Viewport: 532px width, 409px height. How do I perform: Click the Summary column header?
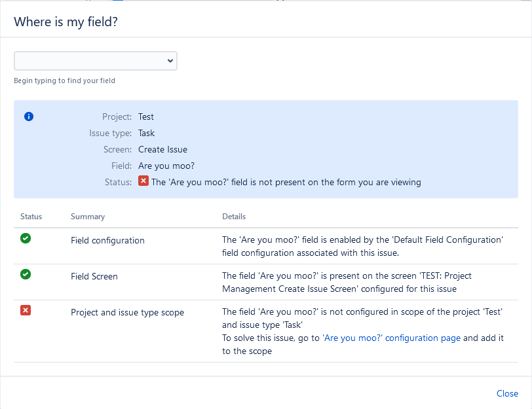click(88, 217)
